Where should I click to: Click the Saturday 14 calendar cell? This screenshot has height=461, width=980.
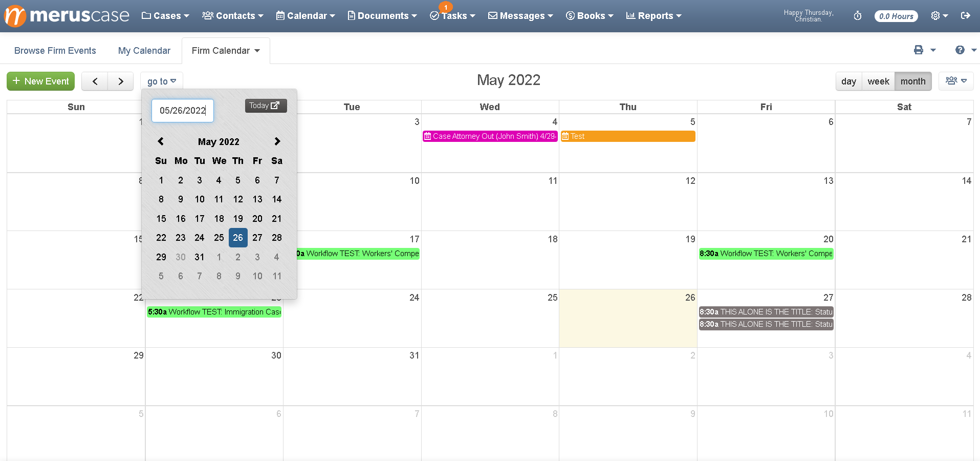(x=904, y=202)
